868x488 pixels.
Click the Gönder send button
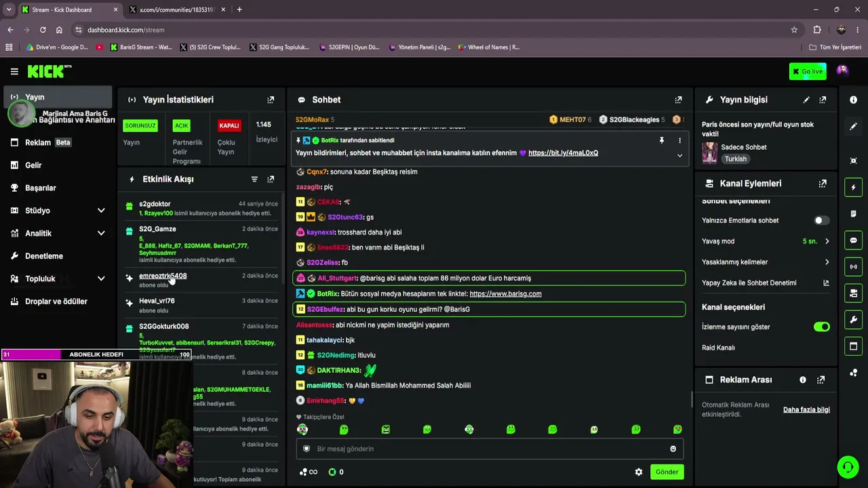coord(667,472)
